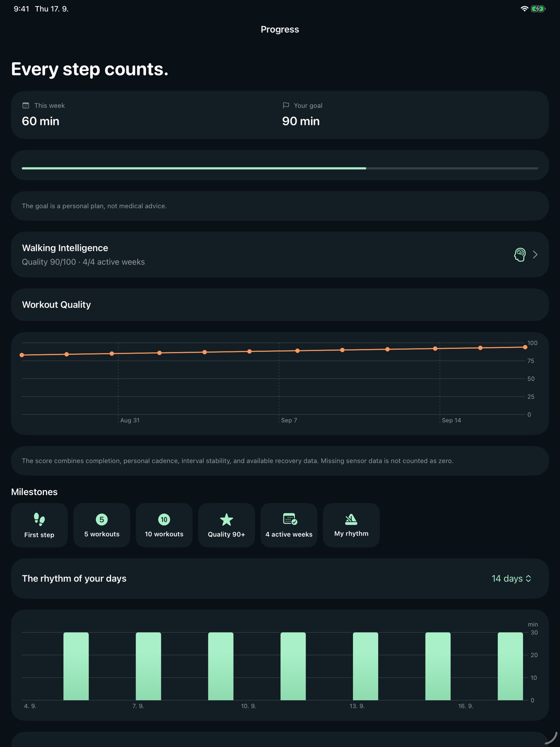Image resolution: width=560 pixels, height=747 pixels.
Task: Tap the "Progress" page title
Action: (x=280, y=30)
